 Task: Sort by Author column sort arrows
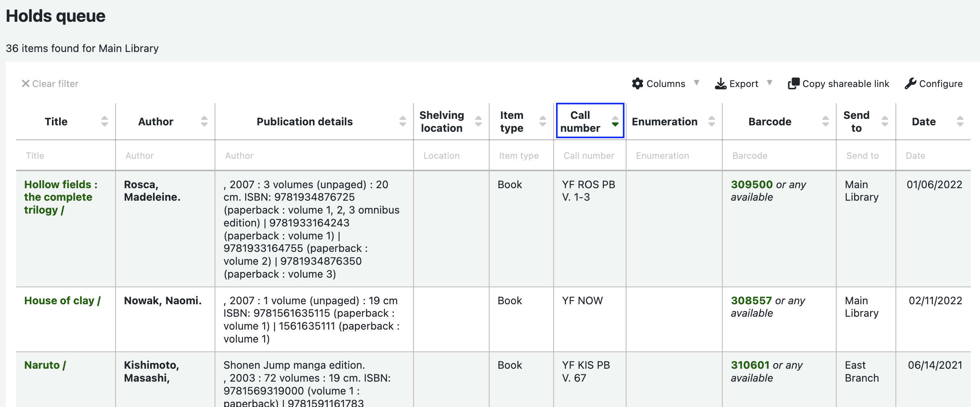(204, 121)
